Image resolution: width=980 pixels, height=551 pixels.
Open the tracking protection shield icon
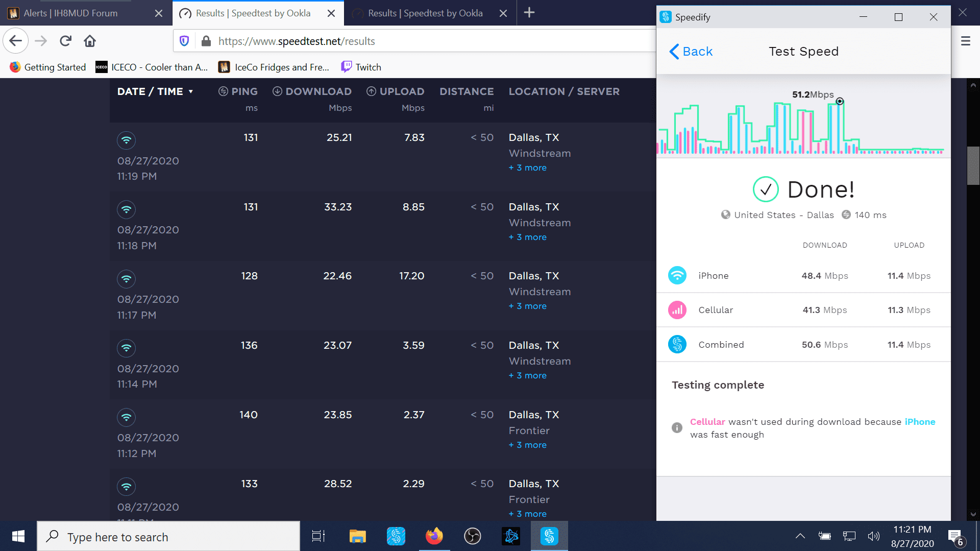[x=185, y=41]
